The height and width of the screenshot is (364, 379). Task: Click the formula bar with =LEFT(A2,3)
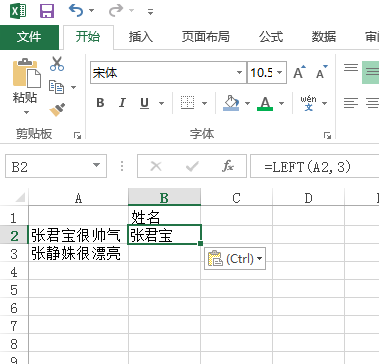(x=315, y=166)
